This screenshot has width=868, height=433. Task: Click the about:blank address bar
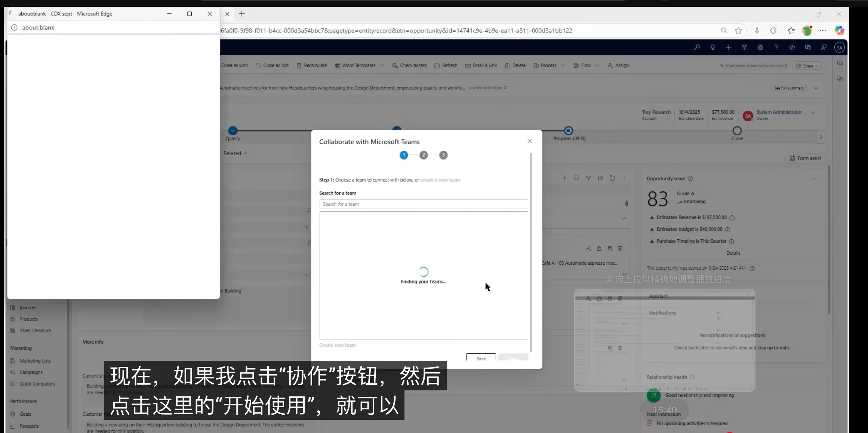point(113,27)
